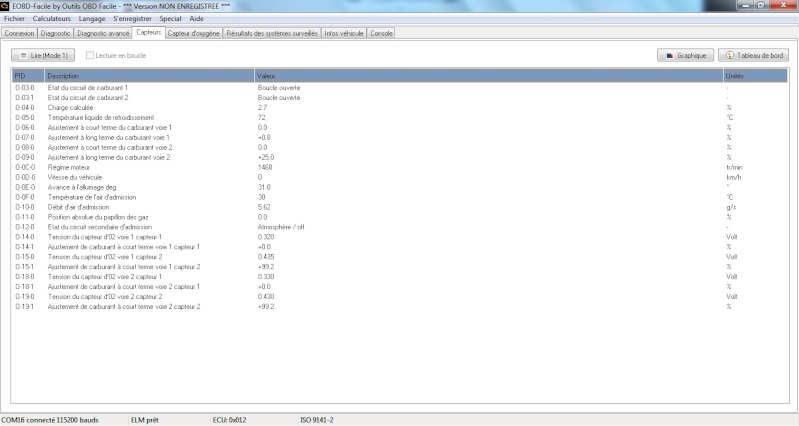Screen dimensions: 799x426
Task: Switch to the Connexion tab
Action: click(19, 33)
